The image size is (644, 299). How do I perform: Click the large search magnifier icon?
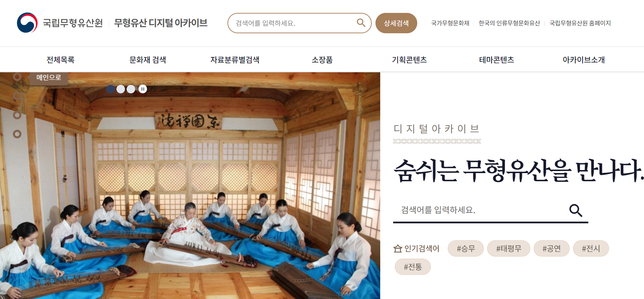click(576, 210)
